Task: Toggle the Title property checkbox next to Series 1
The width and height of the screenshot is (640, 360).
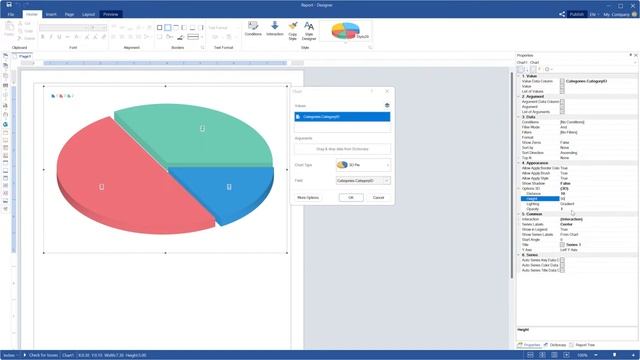Action: coord(562,244)
